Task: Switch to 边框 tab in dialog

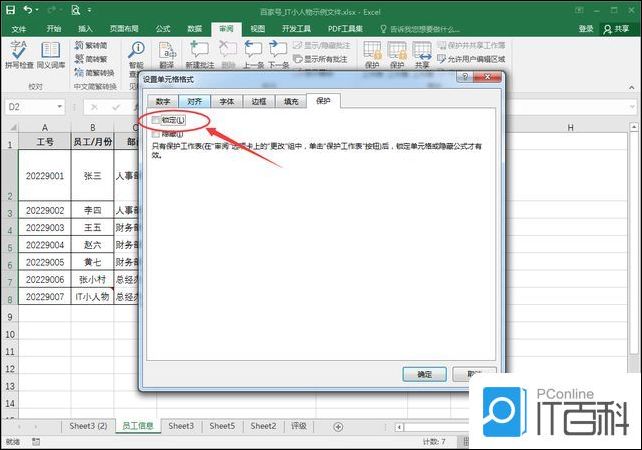Action: [x=259, y=101]
